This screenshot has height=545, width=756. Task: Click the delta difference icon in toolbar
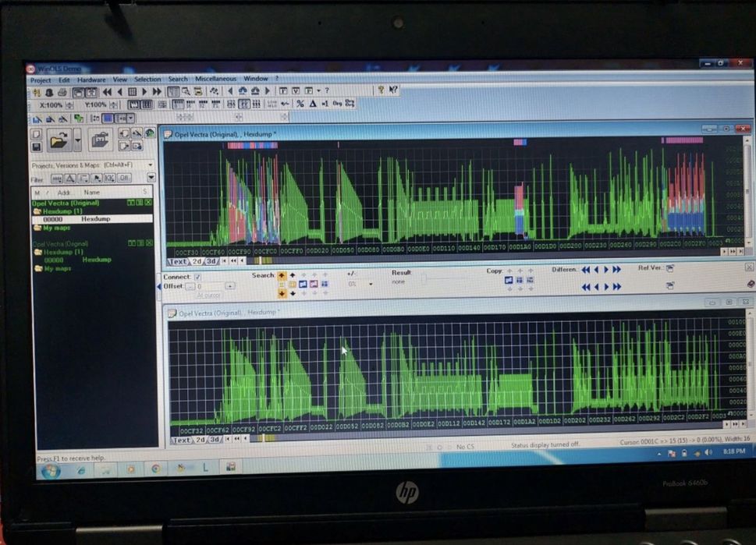click(x=312, y=103)
